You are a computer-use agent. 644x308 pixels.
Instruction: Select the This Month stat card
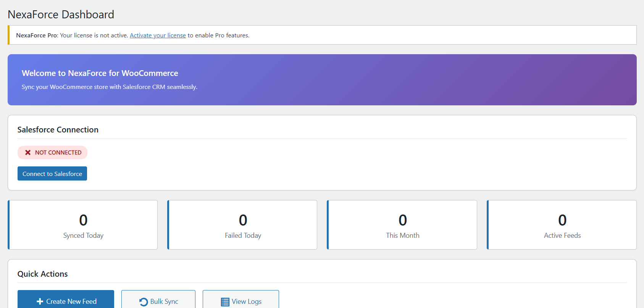pos(402,225)
